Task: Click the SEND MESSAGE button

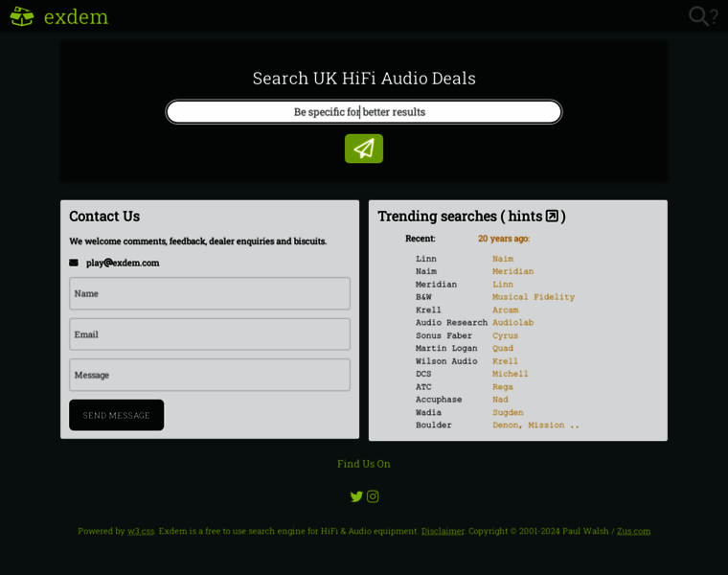Action: tap(117, 415)
